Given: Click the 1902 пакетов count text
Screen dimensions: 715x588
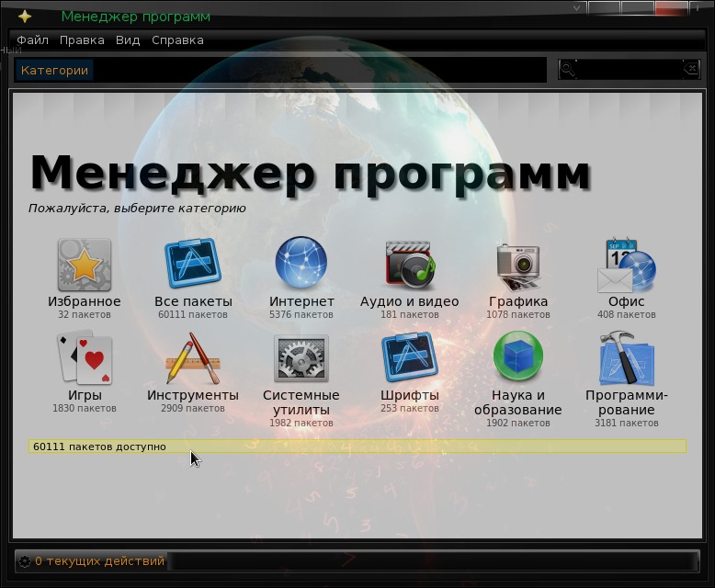Looking at the screenshot, I should [518, 423].
